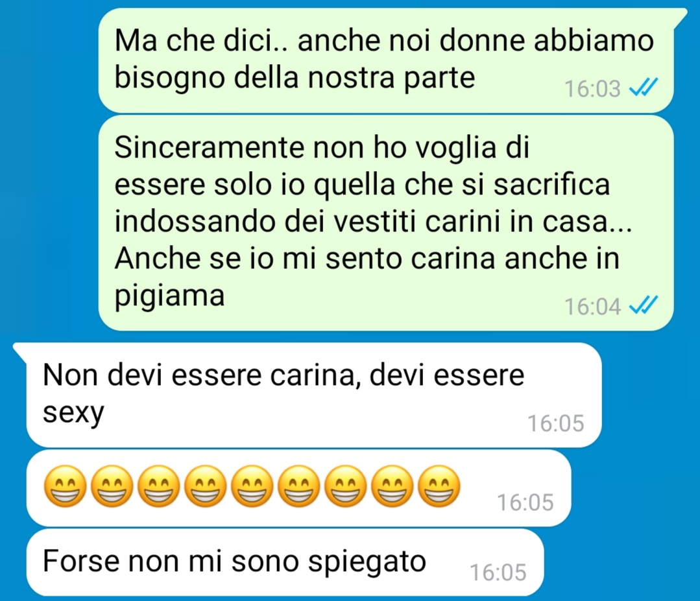Click the 16:03 timestamp
Viewport: 700px width, 601px height.
(x=592, y=88)
